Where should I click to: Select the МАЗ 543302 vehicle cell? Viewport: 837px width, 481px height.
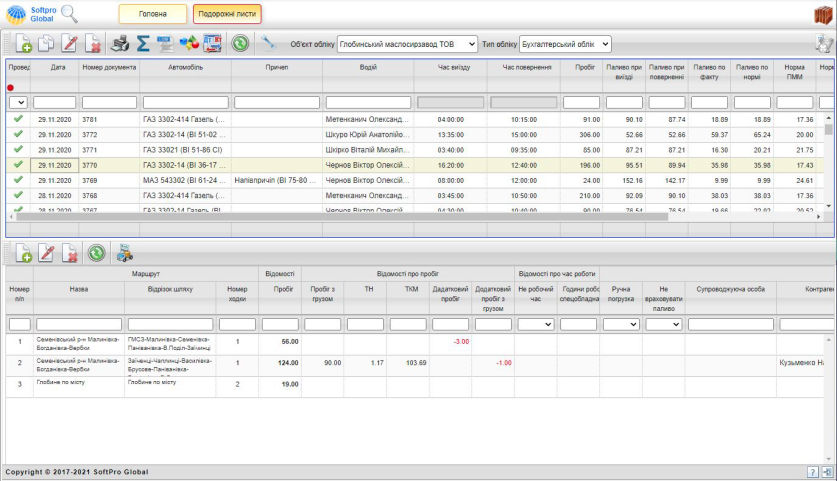185,180
